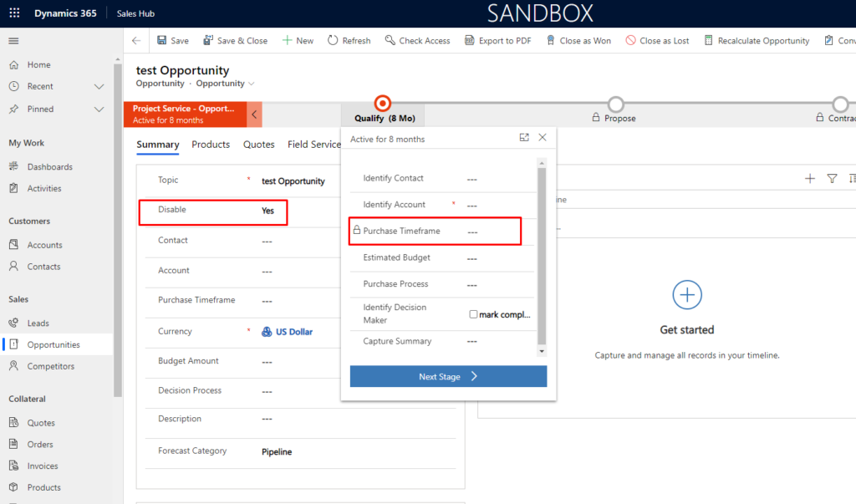Refresh the opportunity form
The width and height of the screenshot is (856, 504).
(349, 40)
